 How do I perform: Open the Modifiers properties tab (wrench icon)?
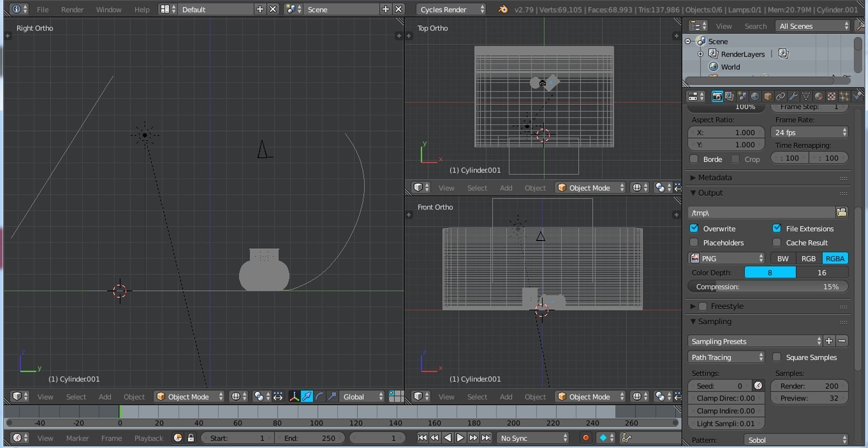click(793, 97)
